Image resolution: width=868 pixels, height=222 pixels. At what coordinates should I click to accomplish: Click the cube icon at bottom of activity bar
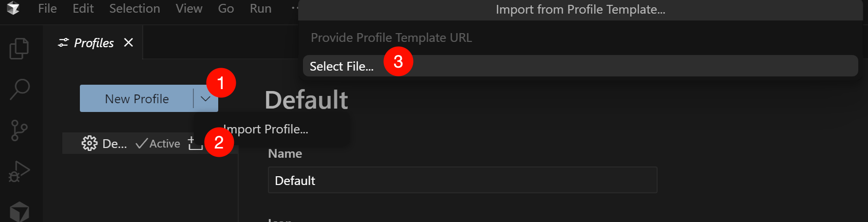click(x=19, y=212)
